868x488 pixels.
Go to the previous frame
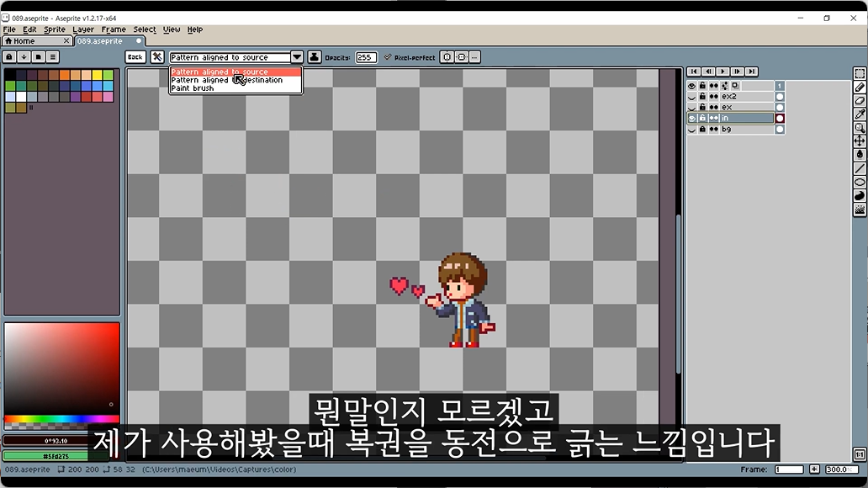(x=708, y=72)
